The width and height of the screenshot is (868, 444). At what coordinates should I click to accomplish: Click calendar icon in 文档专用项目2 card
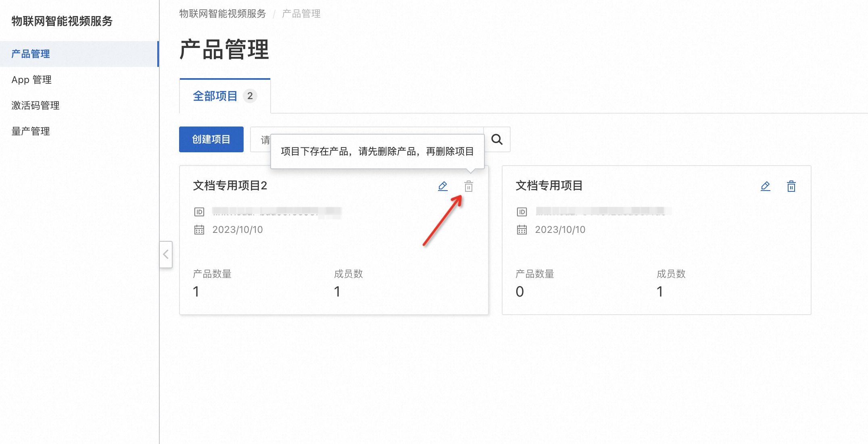coord(199,230)
